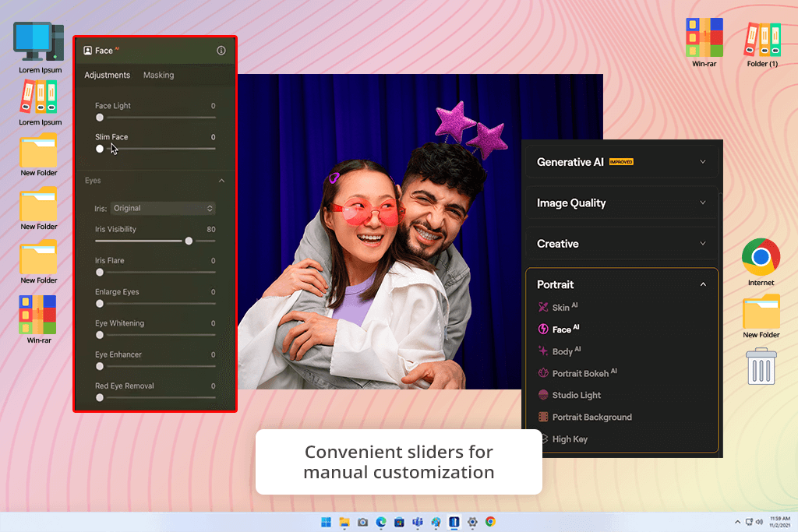This screenshot has height=532, width=798.
Task: Open the Recycle Bin desktop icon
Action: (x=761, y=366)
